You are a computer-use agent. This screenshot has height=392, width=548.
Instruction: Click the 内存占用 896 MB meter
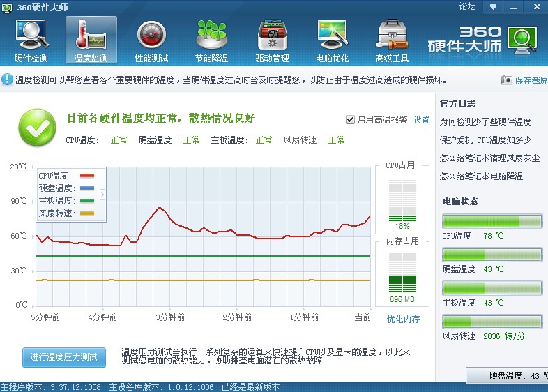402,273
